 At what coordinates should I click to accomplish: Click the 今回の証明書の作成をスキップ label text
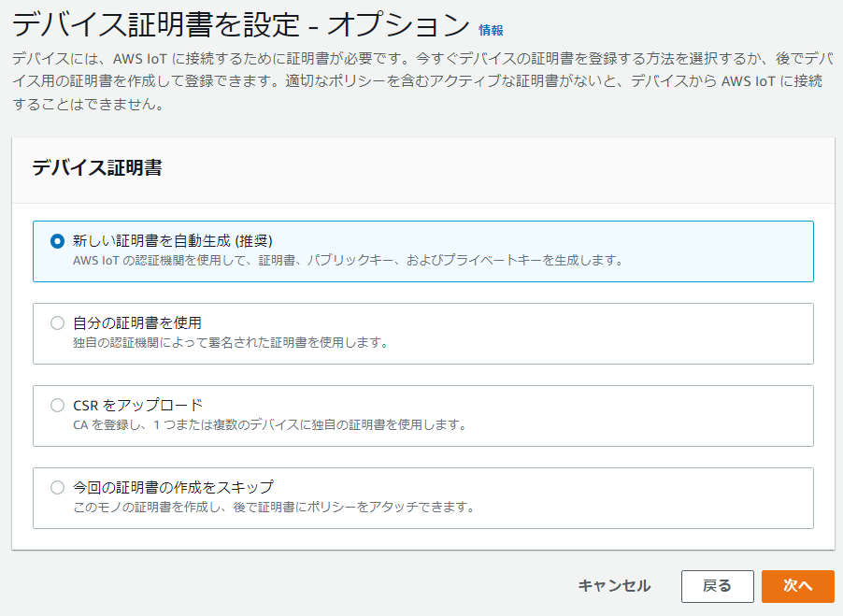click(x=173, y=487)
